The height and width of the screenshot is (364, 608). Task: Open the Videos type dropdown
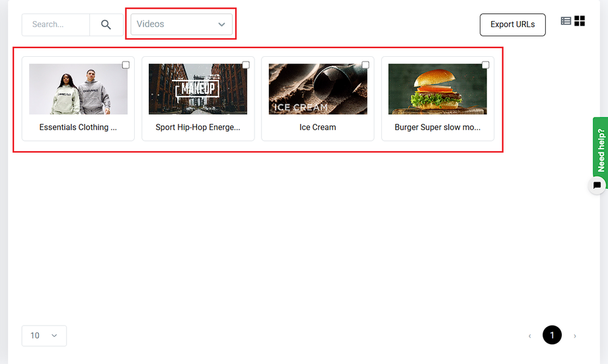(182, 24)
